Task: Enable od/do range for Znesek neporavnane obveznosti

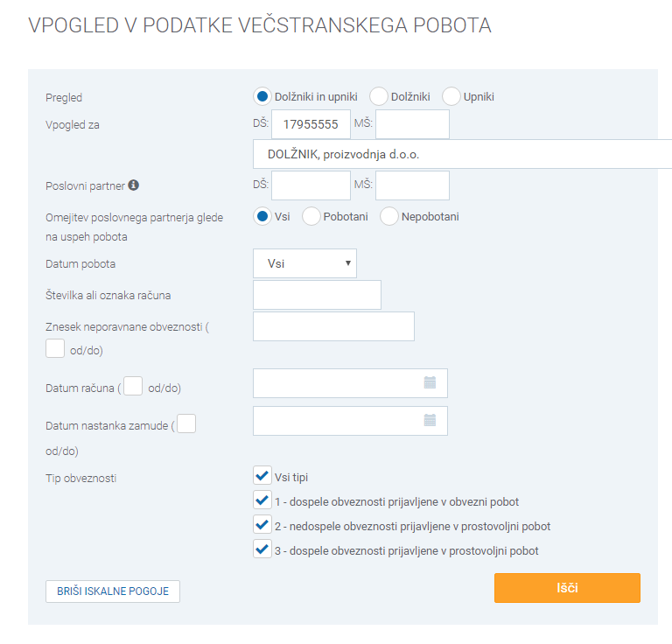Action: [55, 348]
